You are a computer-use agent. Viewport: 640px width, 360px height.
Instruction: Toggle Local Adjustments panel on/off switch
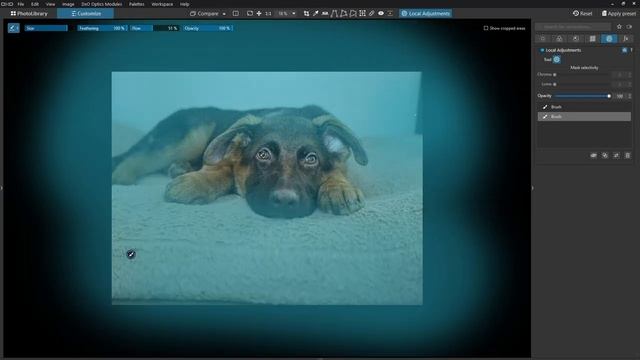tap(624, 50)
